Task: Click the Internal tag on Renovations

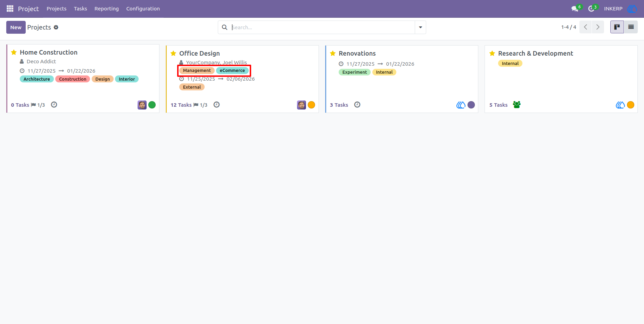Action: pos(384,72)
